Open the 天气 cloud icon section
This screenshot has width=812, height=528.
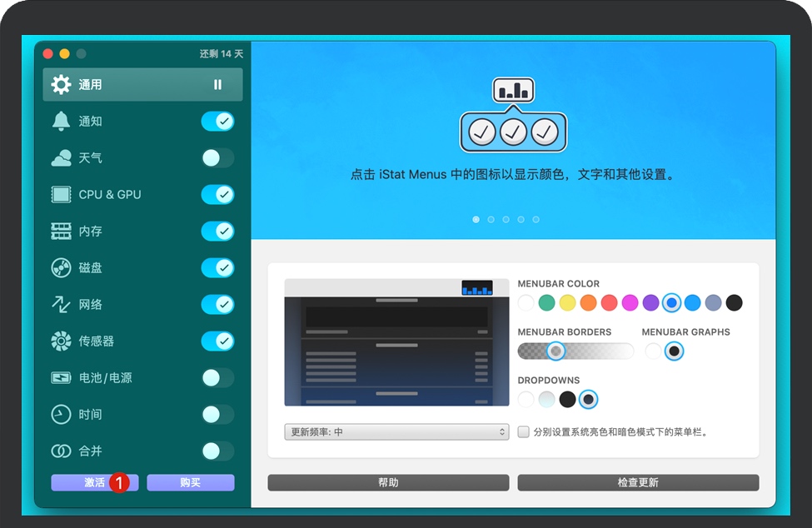(x=61, y=158)
